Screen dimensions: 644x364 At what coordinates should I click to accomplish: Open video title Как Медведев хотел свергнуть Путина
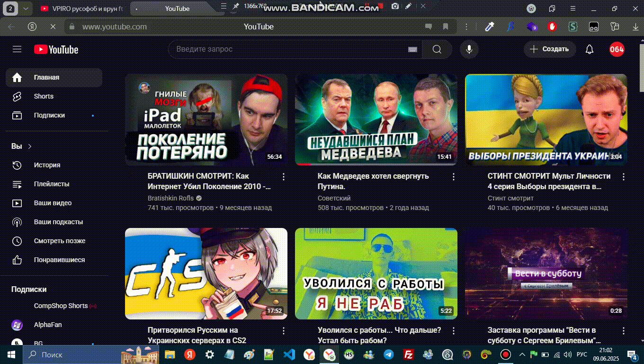click(x=373, y=182)
